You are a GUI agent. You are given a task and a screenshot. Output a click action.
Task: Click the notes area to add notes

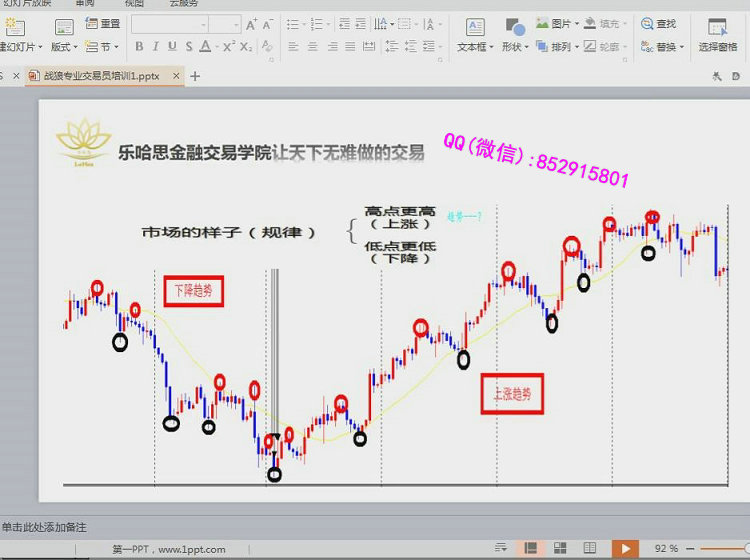click(x=45, y=527)
